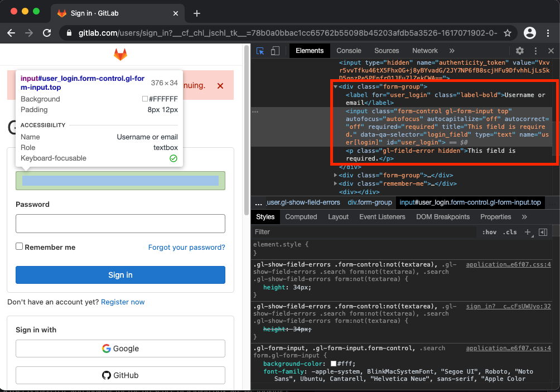Reload the GitLab sign-in page
Viewport: 560px width, 392px height.
pyautogui.click(x=47, y=33)
